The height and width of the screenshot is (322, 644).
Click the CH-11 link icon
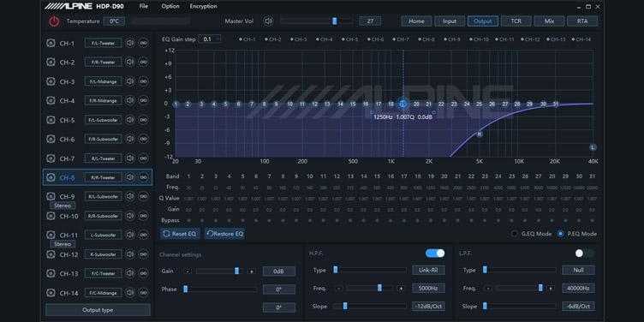click(143, 235)
